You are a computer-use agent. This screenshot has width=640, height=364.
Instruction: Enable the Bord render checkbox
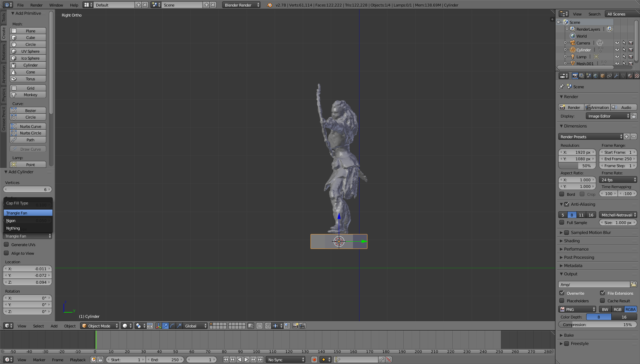coord(562,194)
